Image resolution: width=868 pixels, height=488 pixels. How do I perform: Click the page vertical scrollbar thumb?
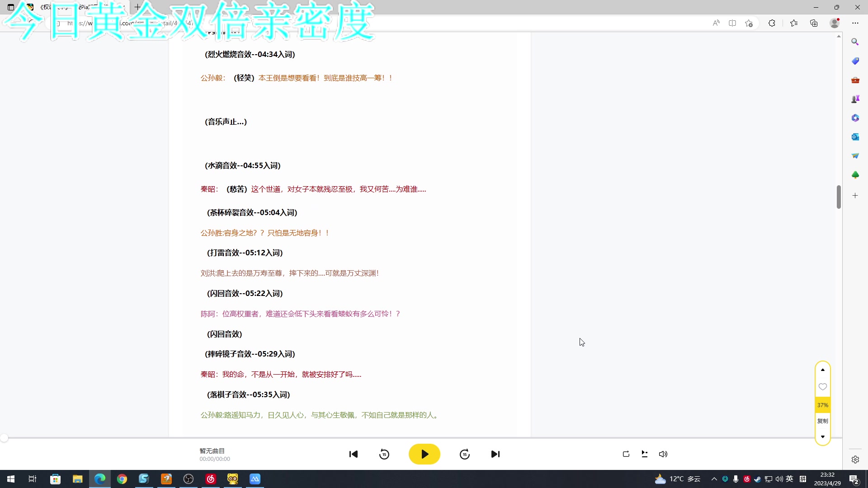tap(839, 197)
